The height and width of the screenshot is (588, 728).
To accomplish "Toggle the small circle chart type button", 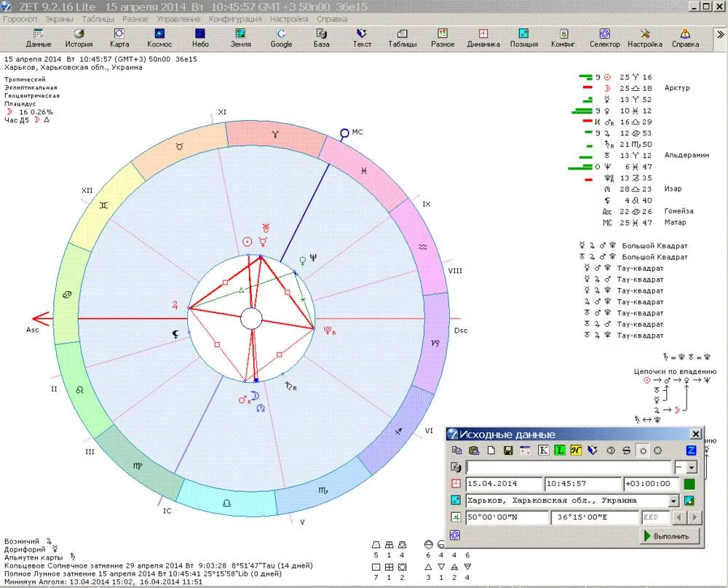I will point(643,450).
